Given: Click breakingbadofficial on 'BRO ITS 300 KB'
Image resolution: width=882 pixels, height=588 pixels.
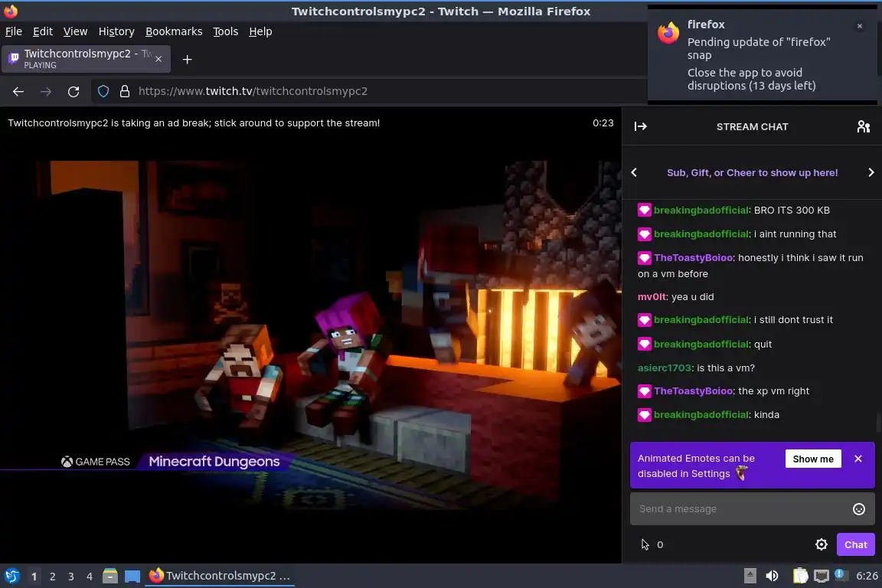Looking at the screenshot, I should tap(701, 210).
